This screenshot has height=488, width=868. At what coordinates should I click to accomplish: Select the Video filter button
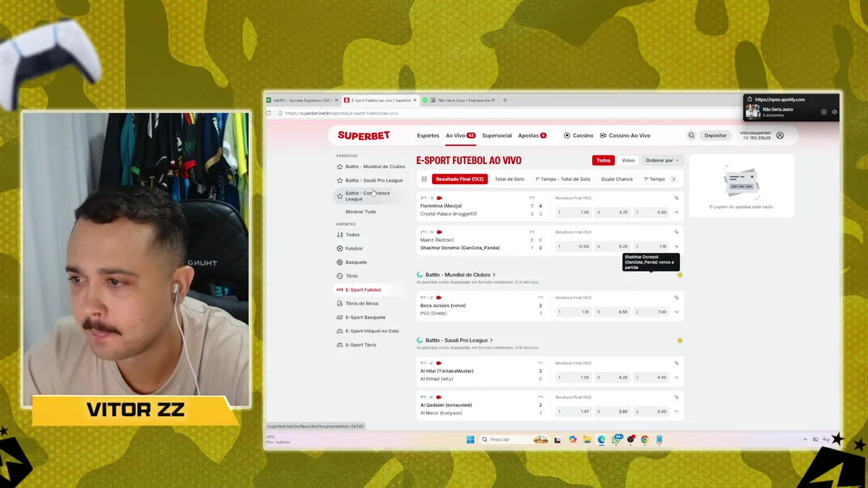coord(628,161)
